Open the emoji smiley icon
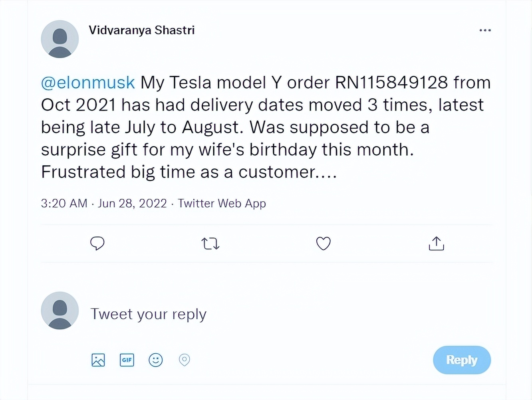532x400 pixels. (155, 360)
